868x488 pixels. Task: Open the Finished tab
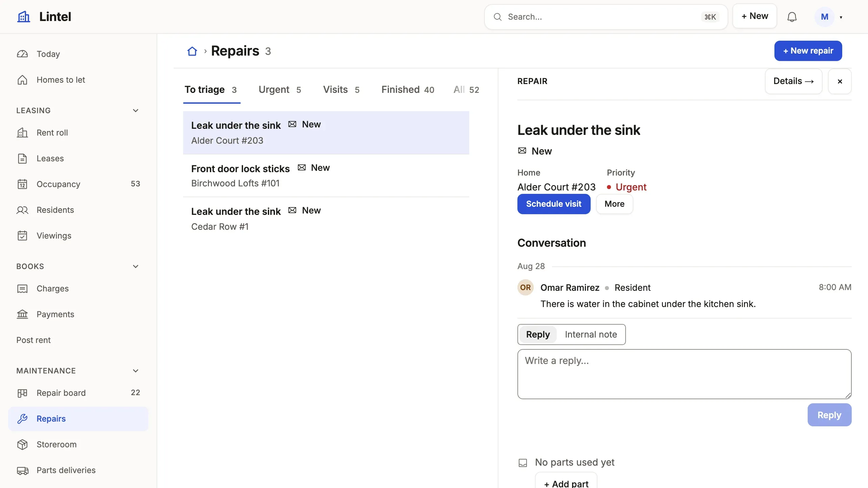pos(408,90)
